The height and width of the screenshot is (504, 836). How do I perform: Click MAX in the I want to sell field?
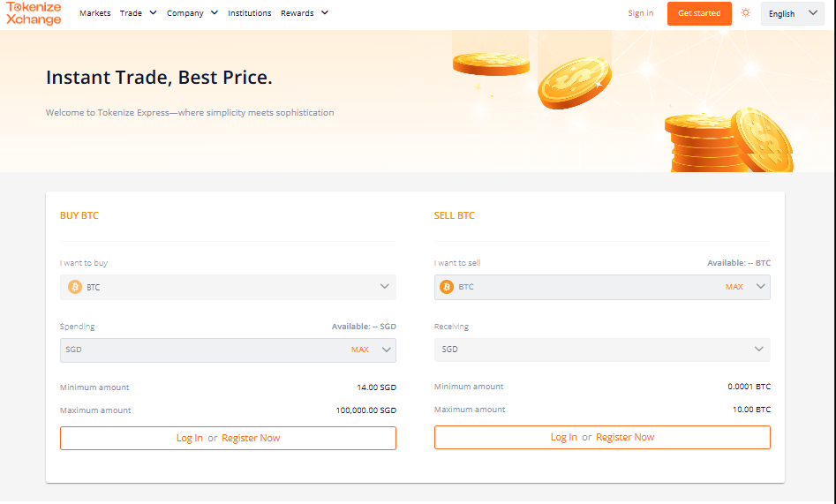point(734,287)
